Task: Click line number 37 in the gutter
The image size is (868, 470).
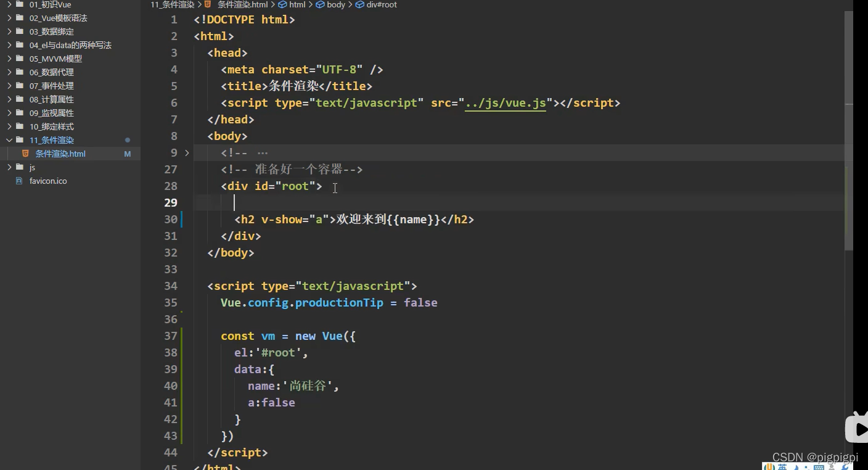Action: (x=170, y=336)
